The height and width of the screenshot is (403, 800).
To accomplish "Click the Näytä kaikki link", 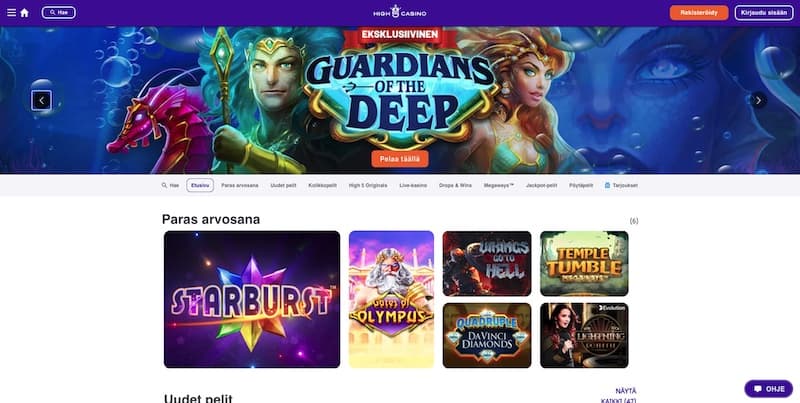I will click(x=619, y=396).
